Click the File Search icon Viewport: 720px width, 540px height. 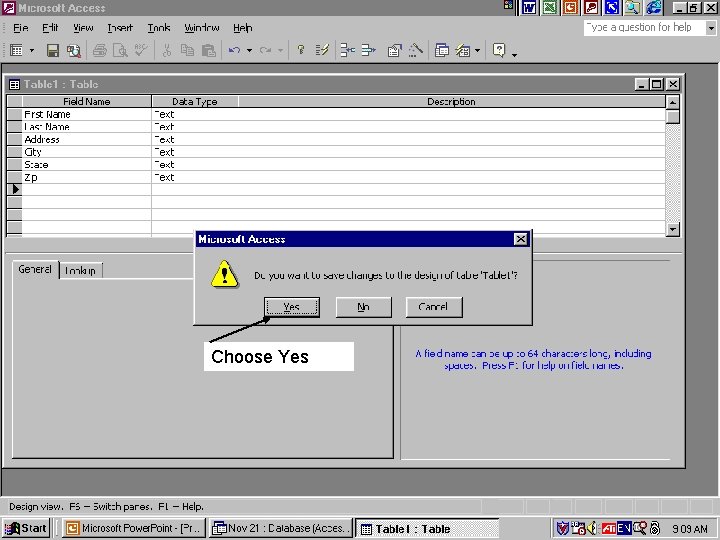tap(74, 50)
